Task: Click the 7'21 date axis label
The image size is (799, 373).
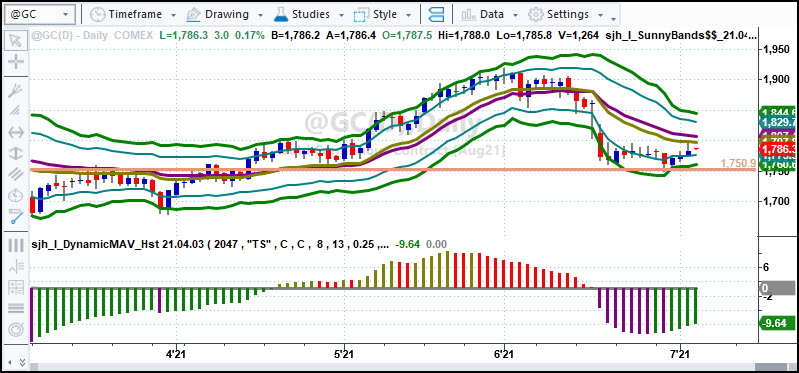Action: [680, 353]
